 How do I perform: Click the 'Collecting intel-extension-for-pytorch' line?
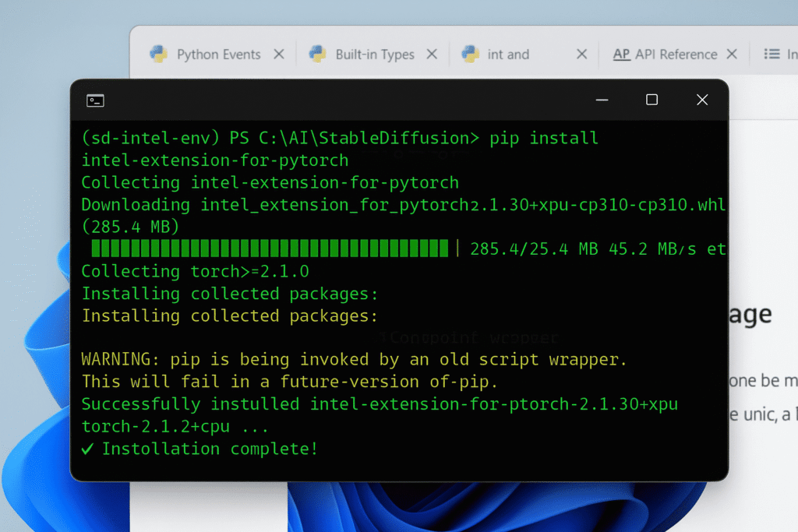pyautogui.click(x=270, y=182)
